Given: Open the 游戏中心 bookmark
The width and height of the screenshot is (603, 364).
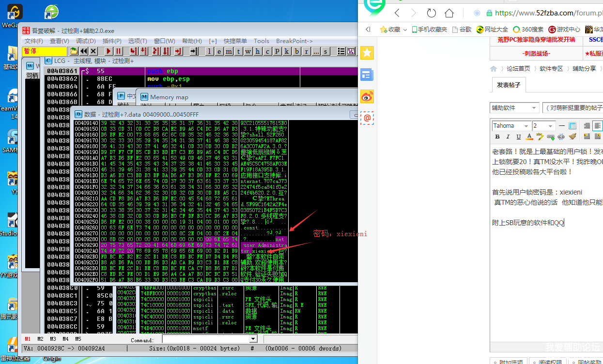Looking at the screenshot, I should point(564,29).
